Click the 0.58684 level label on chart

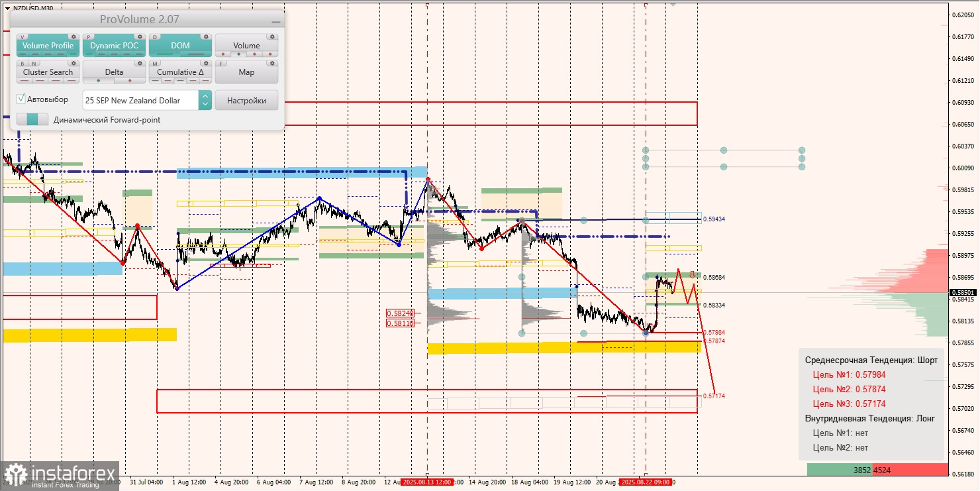point(714,278)
